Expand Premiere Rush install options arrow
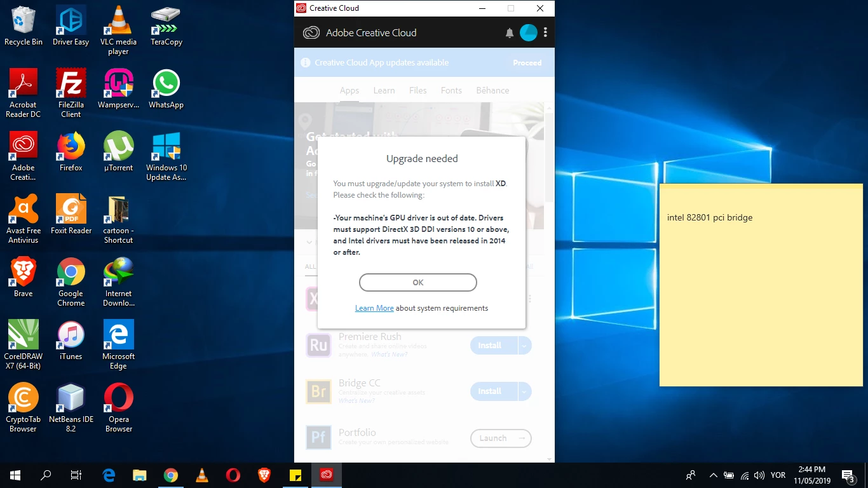This screenshot has width=868, height=488. click(x=525, y=345)
